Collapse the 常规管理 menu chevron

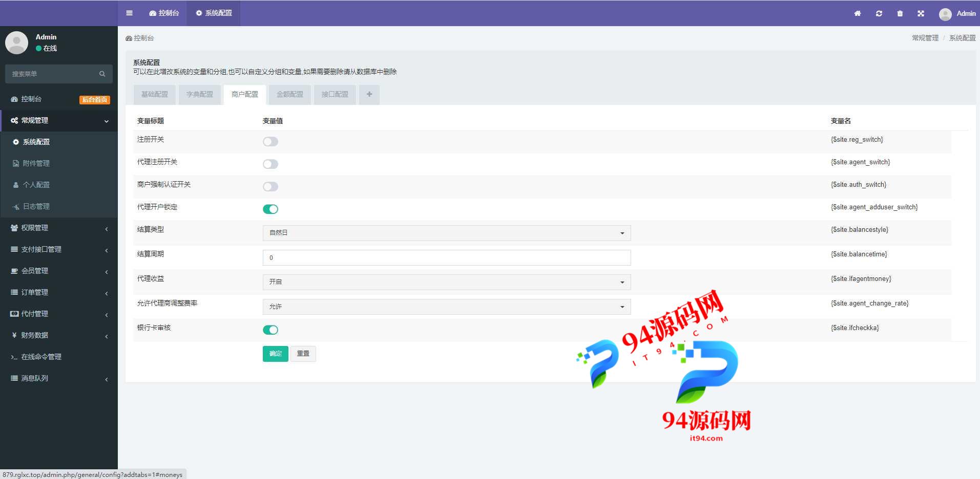(107, 121)
